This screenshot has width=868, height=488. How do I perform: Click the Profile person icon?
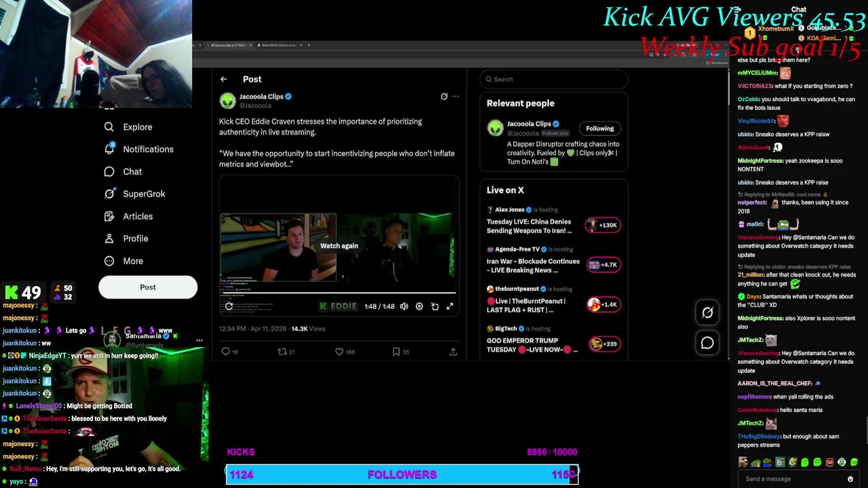click(x=109, y=239)
